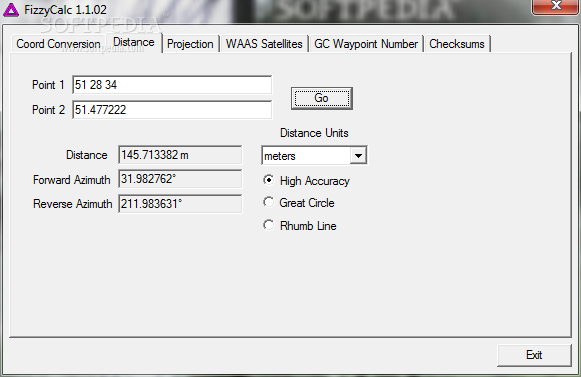Select the Distance tab
Viewport: 581px width, 377px height.
coord(134,43)
